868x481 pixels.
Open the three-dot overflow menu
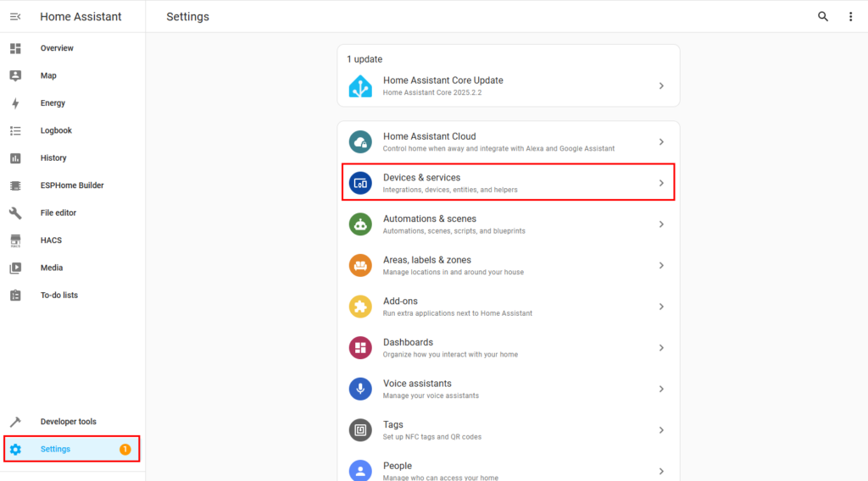point(851,17)
